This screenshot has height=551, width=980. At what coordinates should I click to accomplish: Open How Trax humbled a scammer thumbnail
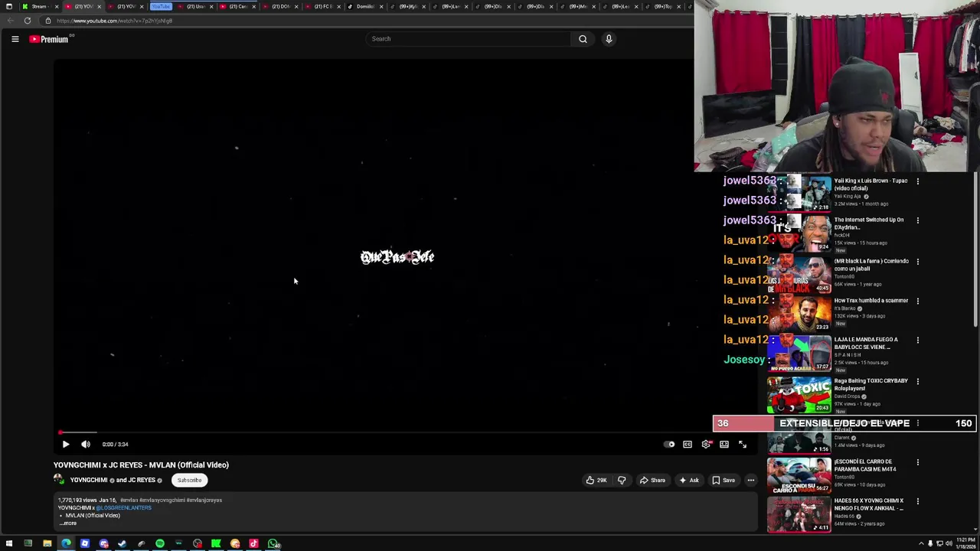(799, 313)
